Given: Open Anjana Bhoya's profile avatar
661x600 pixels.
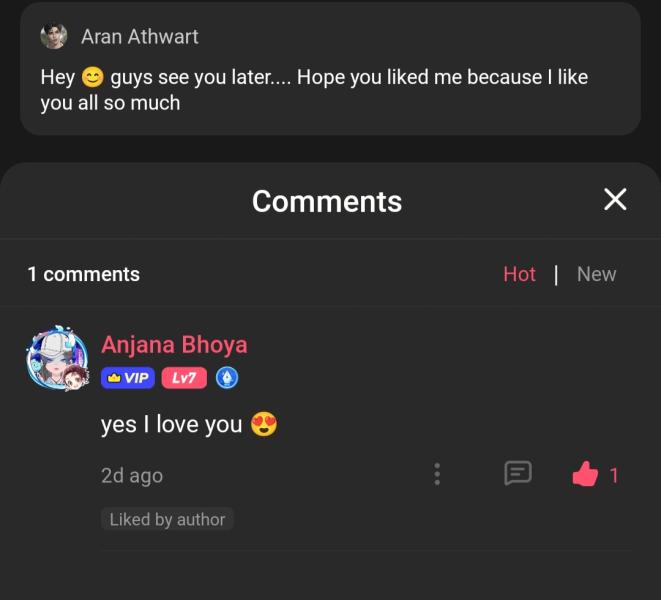Looking at the screenshot, I should [58, 358].
